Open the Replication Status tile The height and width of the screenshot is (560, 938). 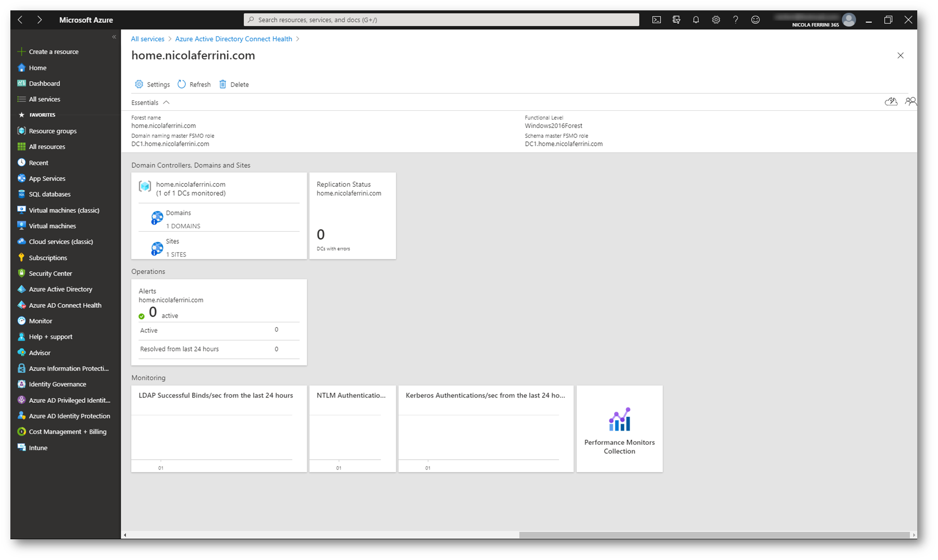352,215
